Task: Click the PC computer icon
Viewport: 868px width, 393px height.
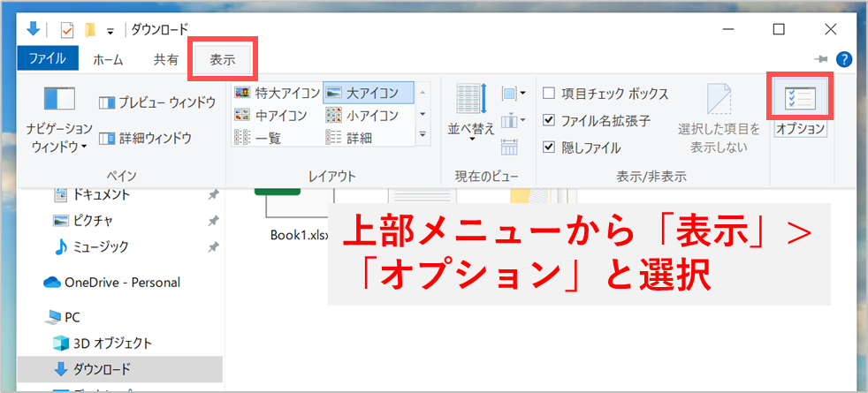Action: (x=54, y=317)
